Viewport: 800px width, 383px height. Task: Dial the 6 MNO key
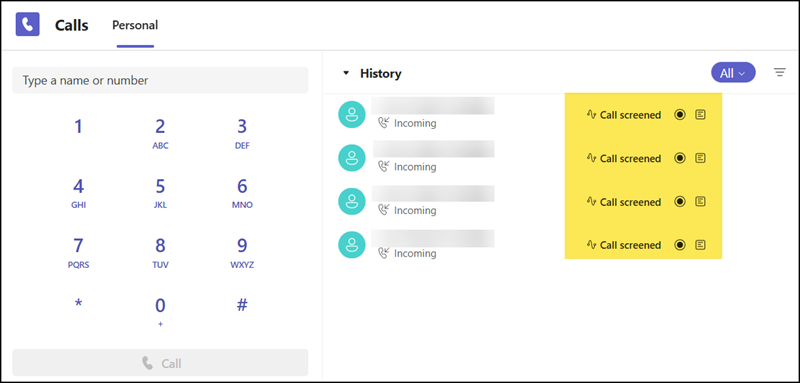pyautogui.click(x=242, y=194)
